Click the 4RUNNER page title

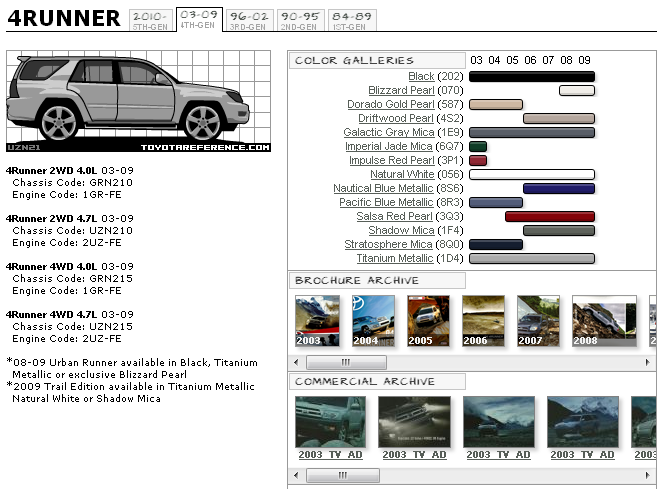click(64, 18)
